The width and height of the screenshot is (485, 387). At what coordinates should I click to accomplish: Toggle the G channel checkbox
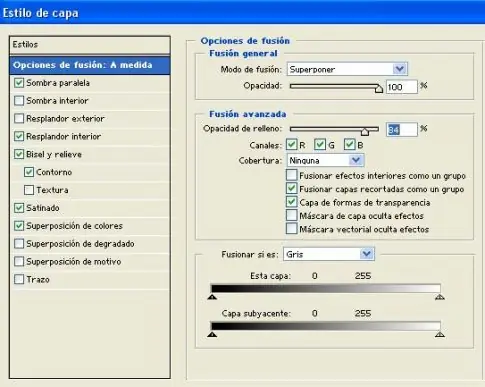coord(320,145)
